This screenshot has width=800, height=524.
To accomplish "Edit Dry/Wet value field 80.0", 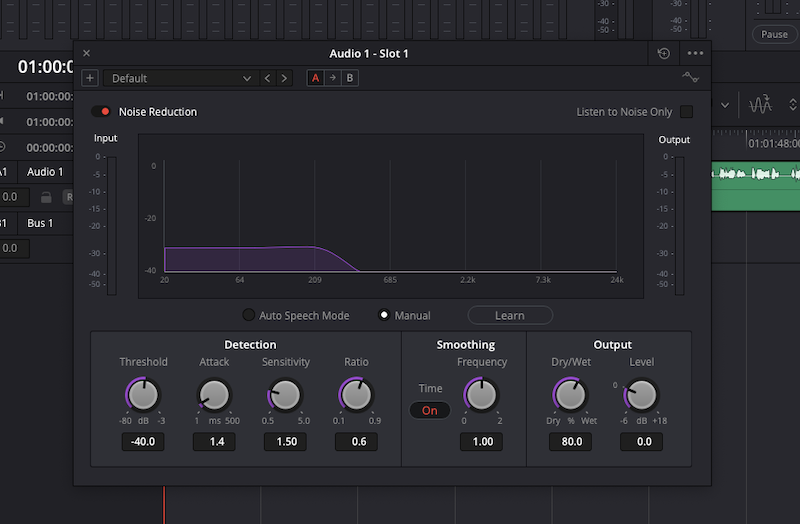I will click(x=570, y=441).
